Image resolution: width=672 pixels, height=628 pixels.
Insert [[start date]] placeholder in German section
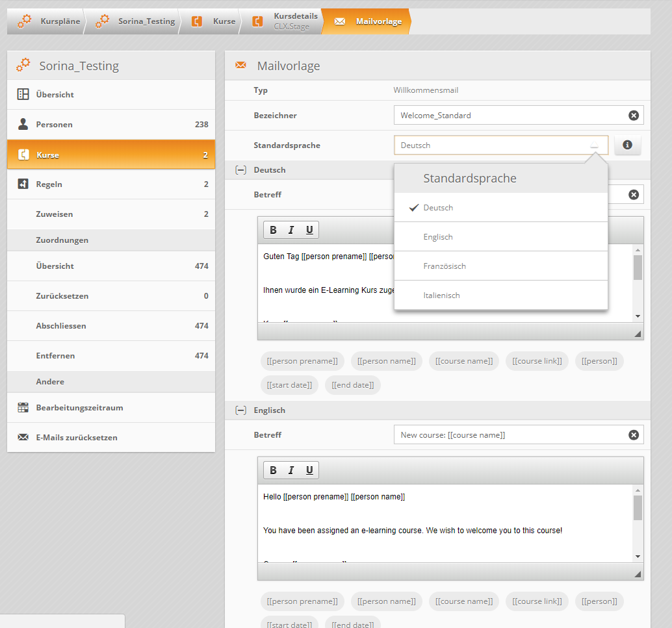(x=289, y=385)
